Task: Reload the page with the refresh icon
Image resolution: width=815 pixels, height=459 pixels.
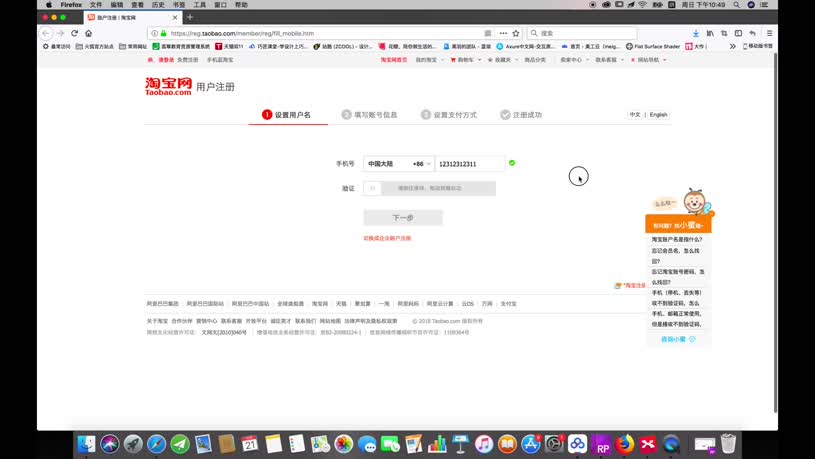Action: pos(74,33)
